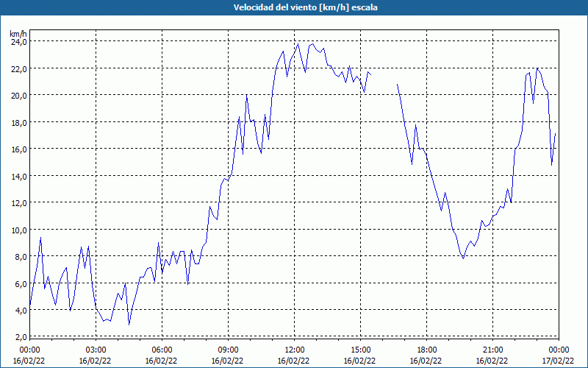Screen dimensions: 588x368
Task: Select the '12:00' x-axis label
Action: pos(295,350)
